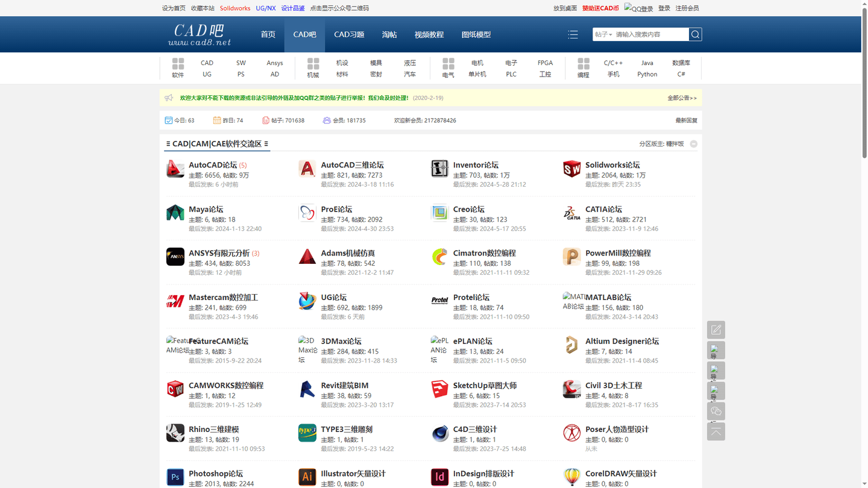The height and width of the screenshot is (488, 868).
Task: Click the 最新回复 link
Action: (686, 120)
